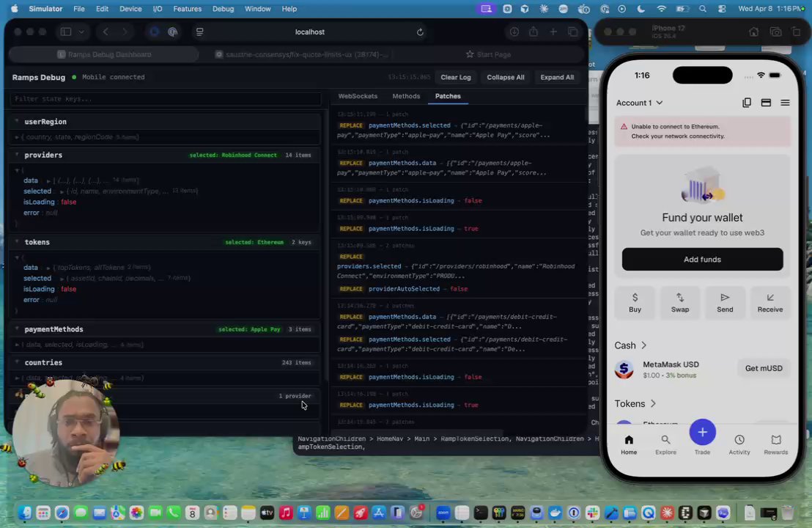
Task: Click the '243 items' countries count
Action: click(x=297, y=363)
